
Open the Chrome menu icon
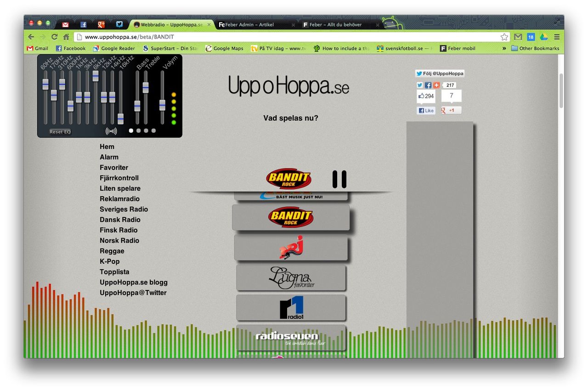tap(557, 37)
